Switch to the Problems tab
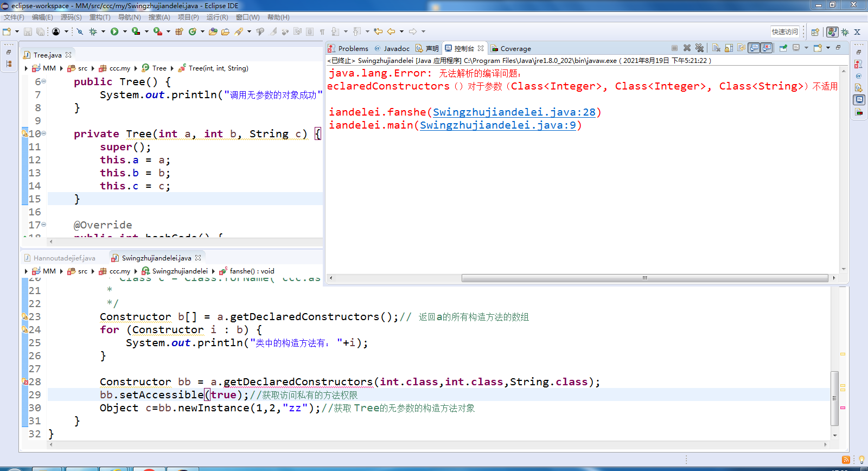 point(348,48)
